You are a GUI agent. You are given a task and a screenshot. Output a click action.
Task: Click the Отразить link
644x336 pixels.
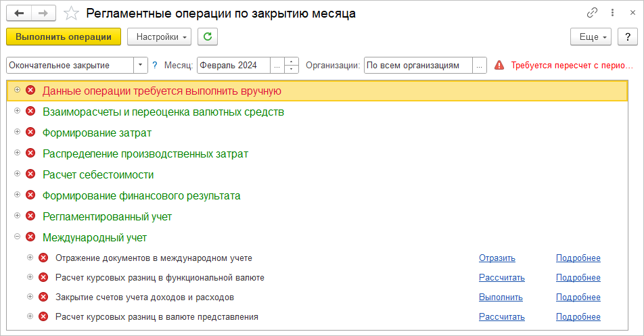click(497, 258)
